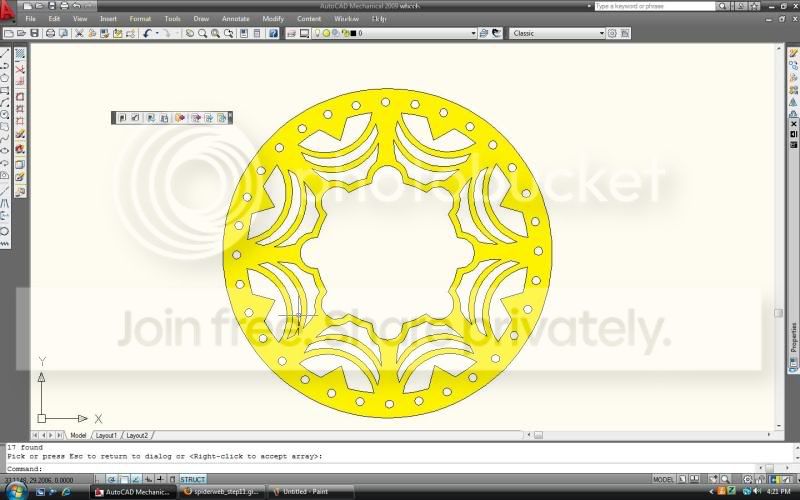Click the Plot printer icon in the standard toolbar

click(50, 33)
